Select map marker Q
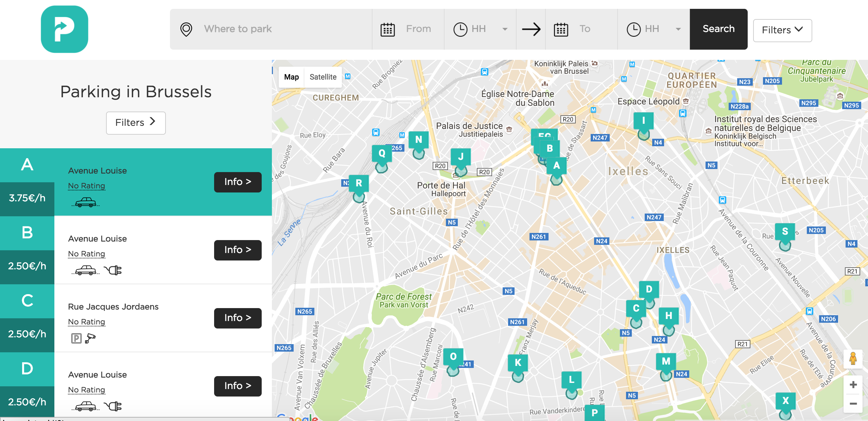The image size is (868, 421). [x=382, y=159]
